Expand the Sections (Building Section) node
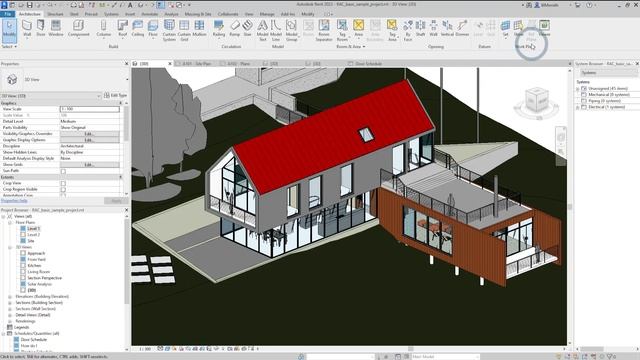The image size is (640, 360). pos(10,303)
